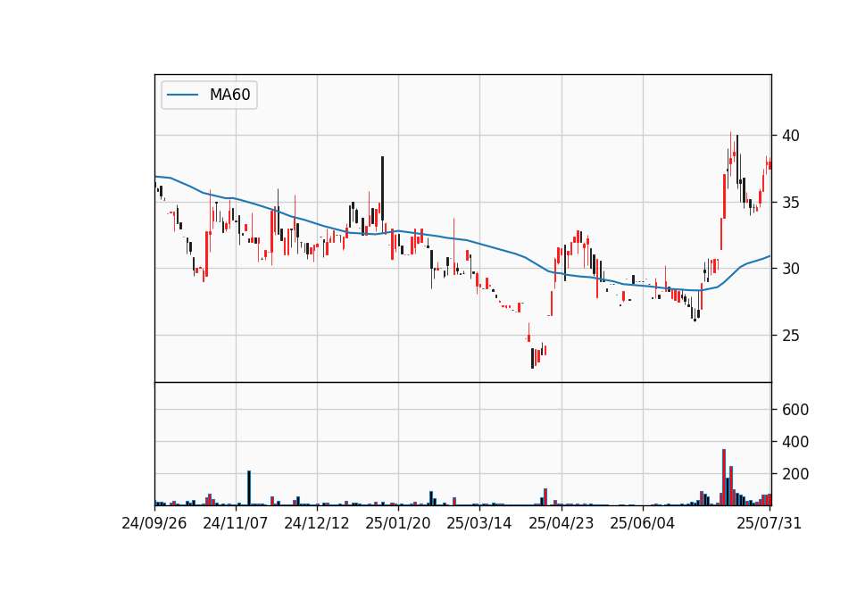The image size is (857, 616).
Task: Click the 25/06/04 date label
Action: click(x=642, y=523)
